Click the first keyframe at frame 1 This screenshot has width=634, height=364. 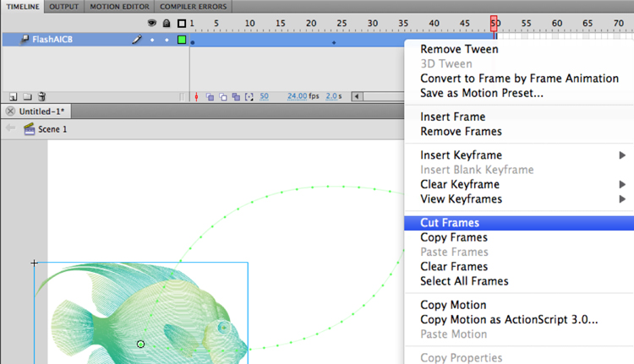click(193, 42)
